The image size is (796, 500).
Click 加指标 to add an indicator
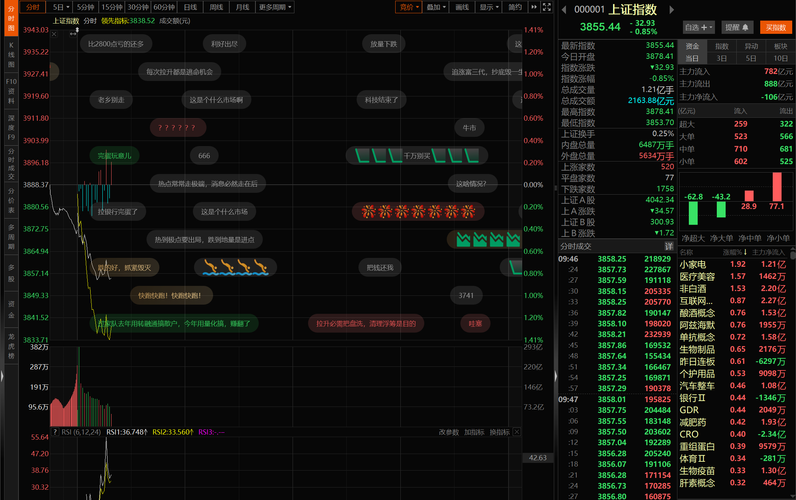[x=474, y=432]
